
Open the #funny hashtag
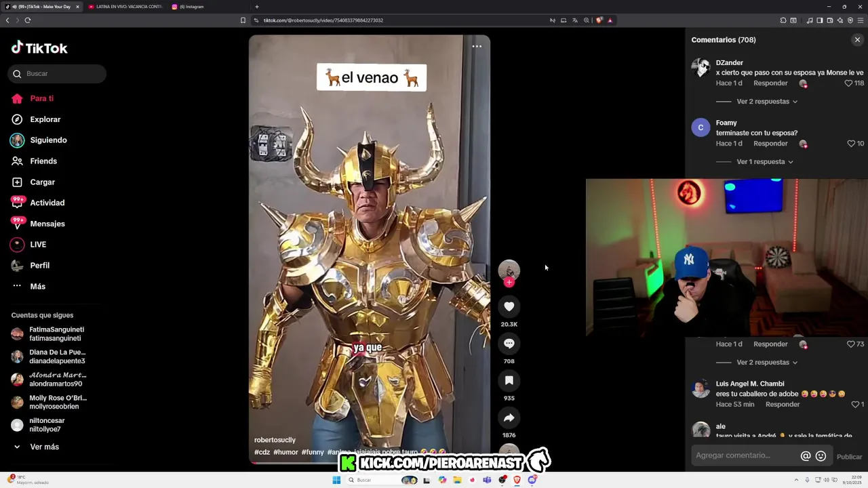(x=313, y=452)
